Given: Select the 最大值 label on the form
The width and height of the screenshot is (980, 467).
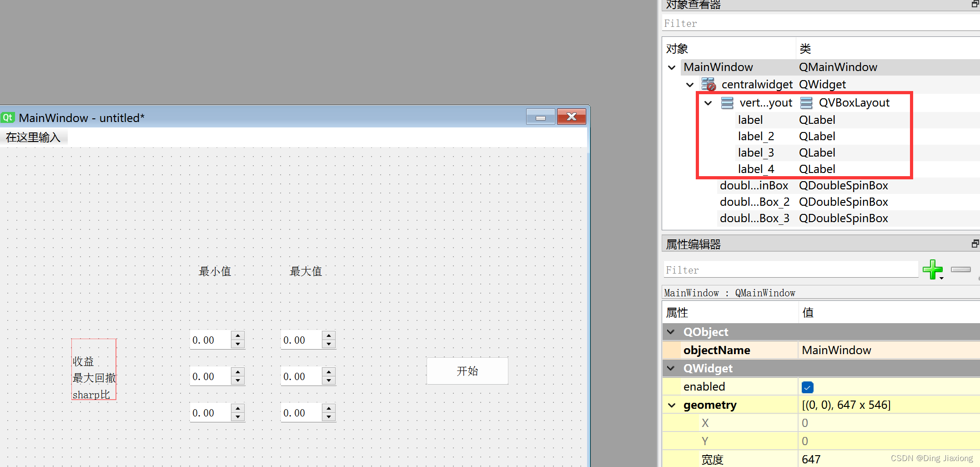Looking at the screenshot, I should click(306, 272).
